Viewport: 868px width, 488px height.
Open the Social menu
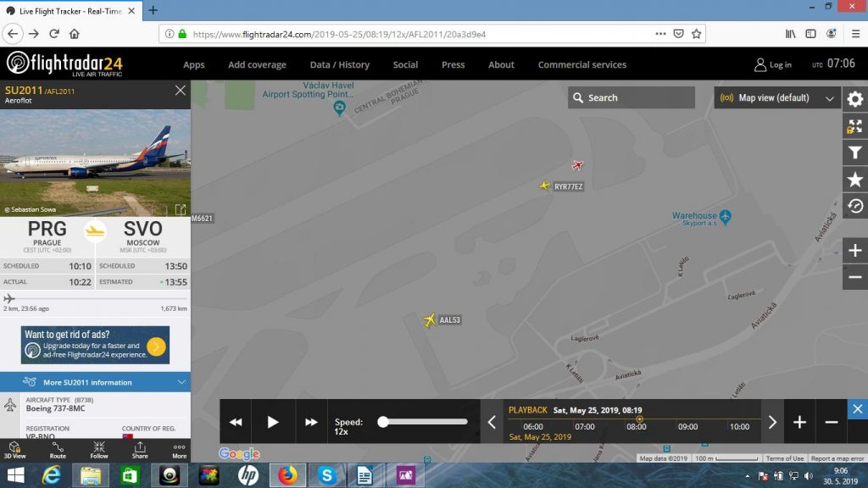coord(405,64)
